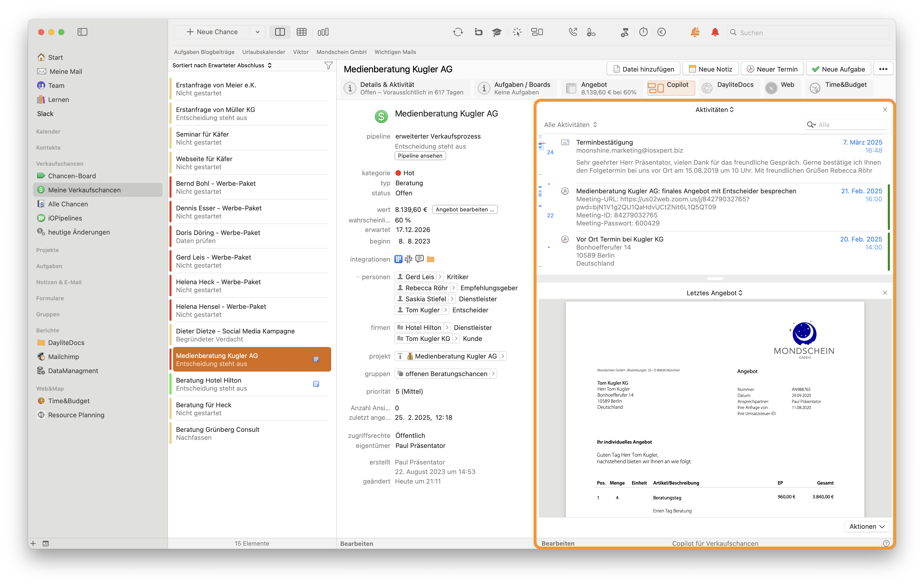Collapse the personen section

point(358,277)
